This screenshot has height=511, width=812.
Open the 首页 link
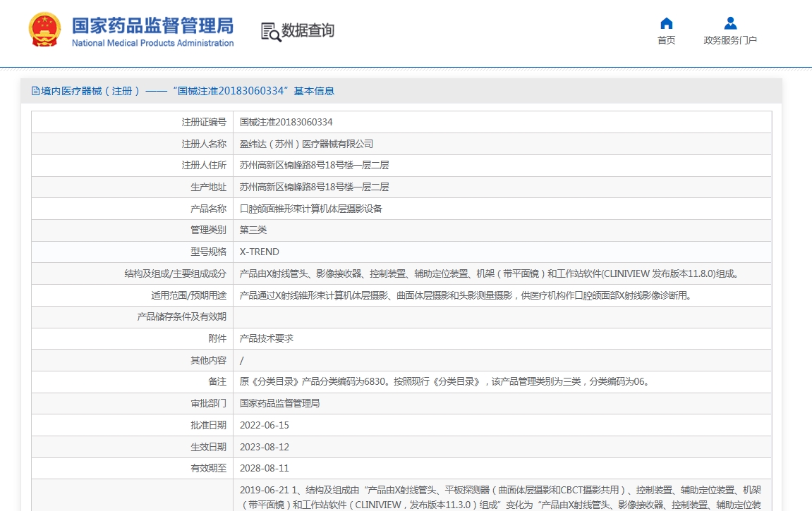click(667, 40)
